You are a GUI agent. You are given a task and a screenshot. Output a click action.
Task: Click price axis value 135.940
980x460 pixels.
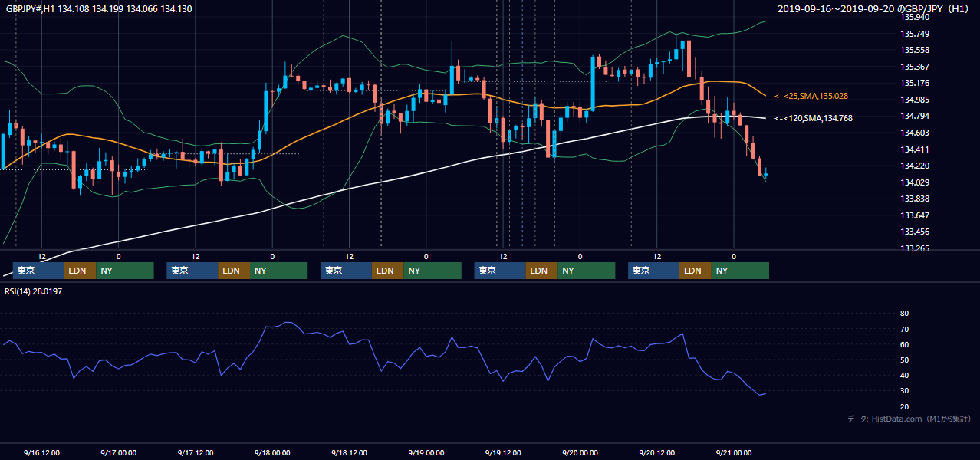click(915, 17)
